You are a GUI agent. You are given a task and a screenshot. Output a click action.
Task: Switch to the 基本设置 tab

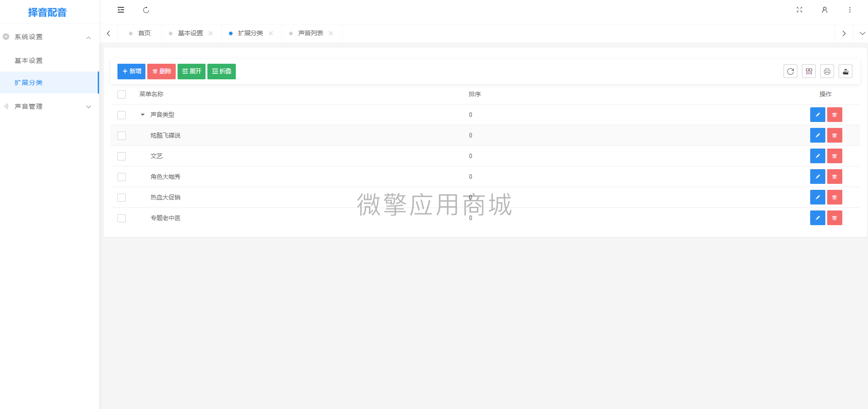tap(190, 33)
